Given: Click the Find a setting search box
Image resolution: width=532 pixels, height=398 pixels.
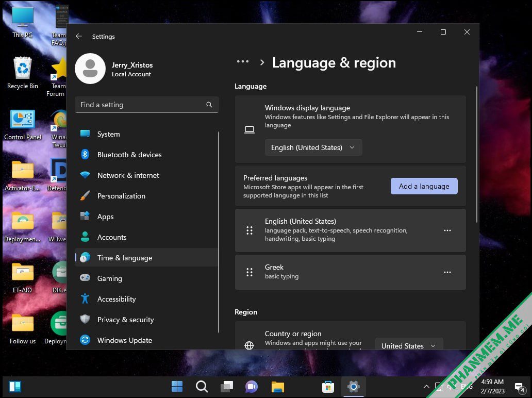Looking at the screenshot, I should click(146, 105).
